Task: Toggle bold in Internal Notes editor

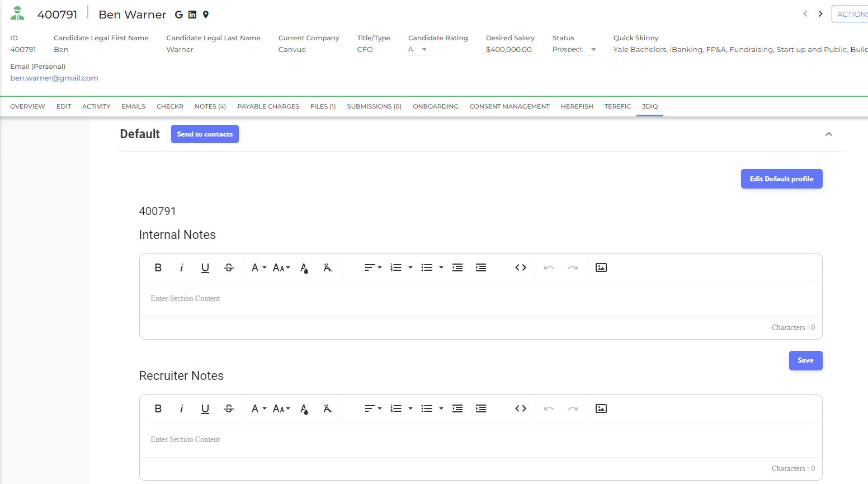Action: point(158,267)
